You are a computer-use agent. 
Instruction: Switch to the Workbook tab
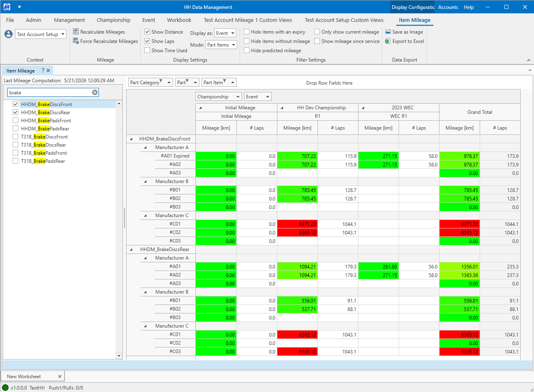click(179, 20)
